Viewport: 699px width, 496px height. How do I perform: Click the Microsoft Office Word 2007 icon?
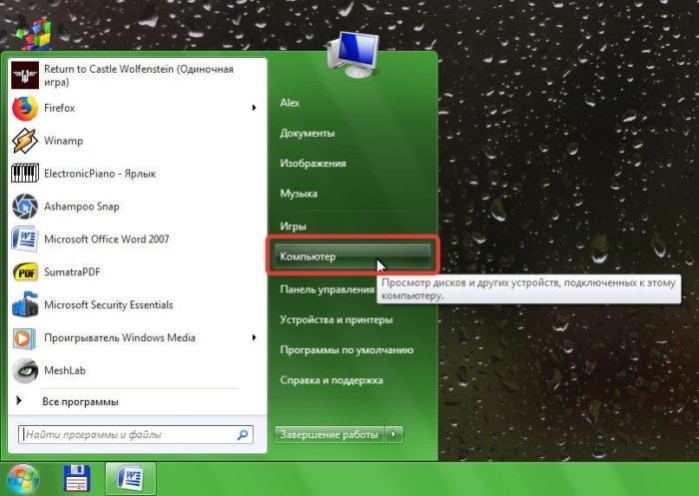[x=25, y=239]
